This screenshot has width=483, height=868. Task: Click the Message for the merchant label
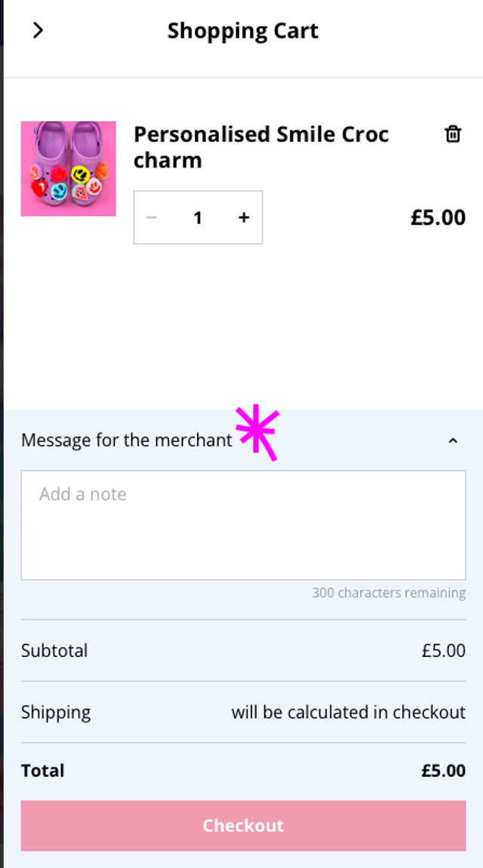(x=127, y=440)
